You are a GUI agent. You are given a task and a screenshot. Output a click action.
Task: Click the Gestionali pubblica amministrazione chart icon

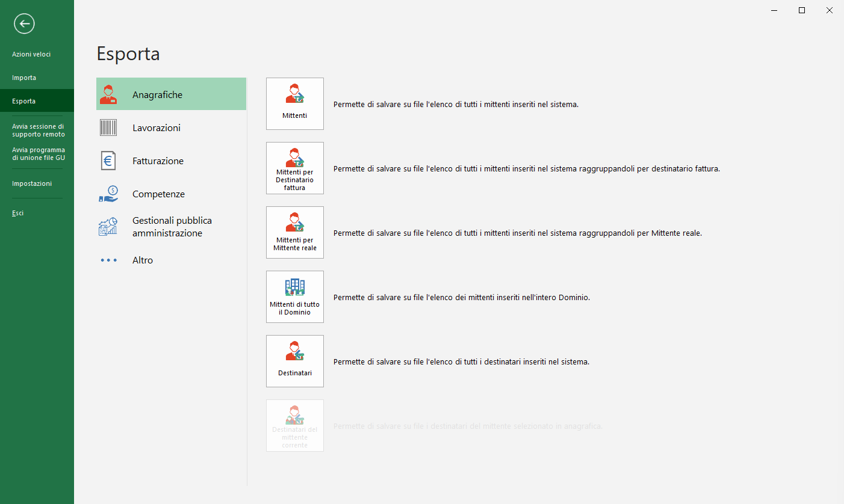[x=108, y=227]
